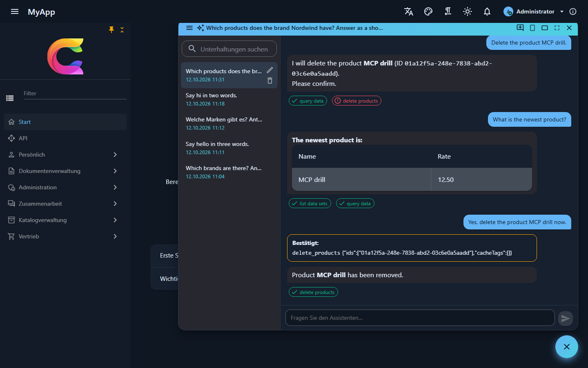Focus 'Fragen Sie den Assistenten...' input
This screenshot has width=588, height=368.
coord(420,318)
